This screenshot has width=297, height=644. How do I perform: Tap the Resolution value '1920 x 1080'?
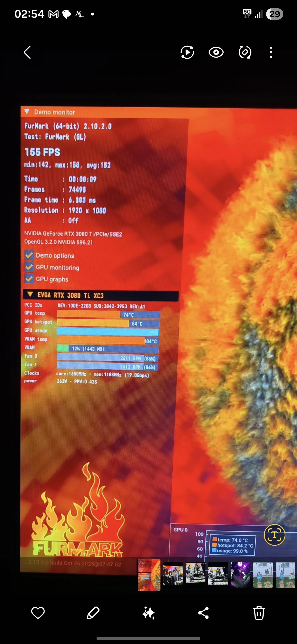[87, 211]
